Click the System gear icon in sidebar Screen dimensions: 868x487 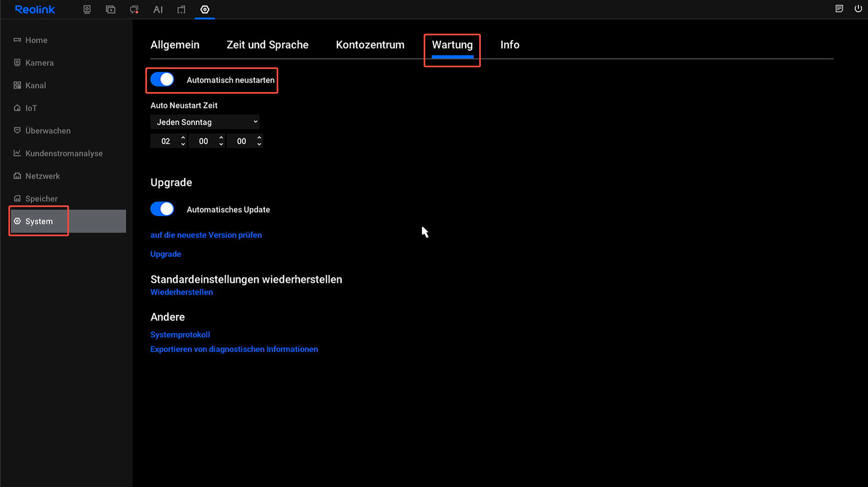[17, 221]
